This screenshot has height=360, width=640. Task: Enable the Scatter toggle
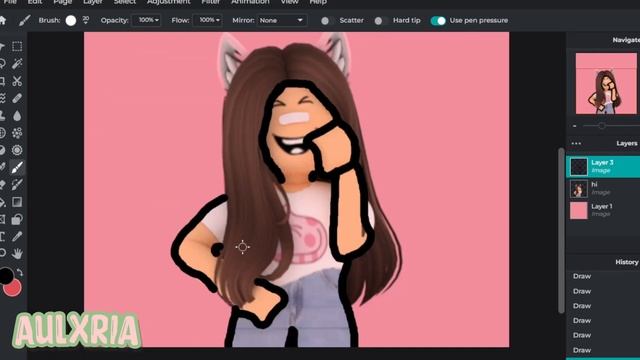pyautogui.click(x=327, y=20)
